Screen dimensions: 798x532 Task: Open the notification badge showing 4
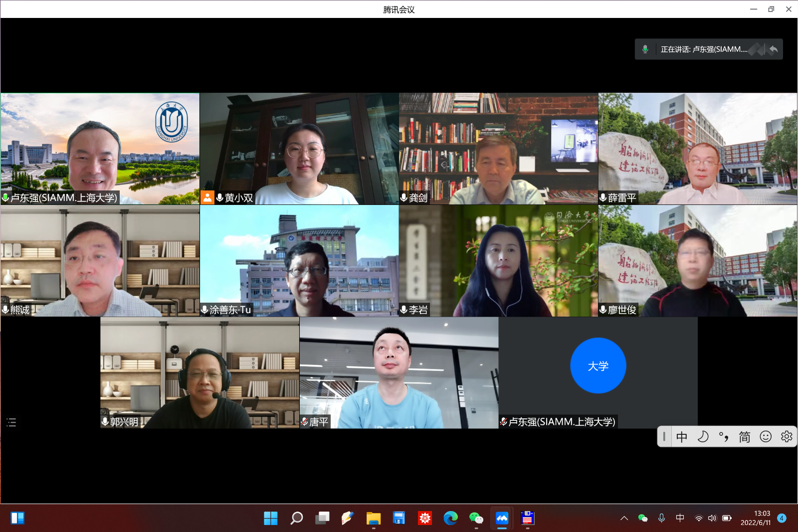pos(782,518)
